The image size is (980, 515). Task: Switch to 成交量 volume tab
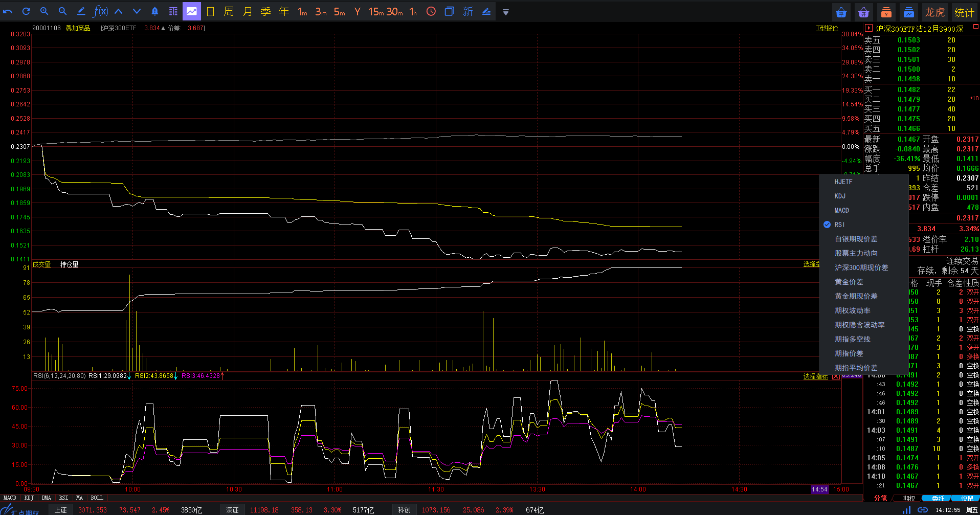pyautogui.click(x=41, y=264)
